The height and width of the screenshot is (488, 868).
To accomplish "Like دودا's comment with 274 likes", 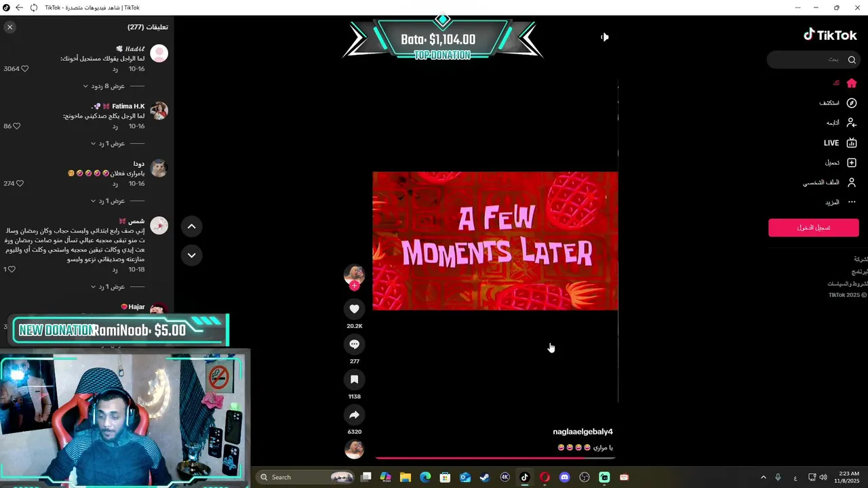I will [20, 184].
